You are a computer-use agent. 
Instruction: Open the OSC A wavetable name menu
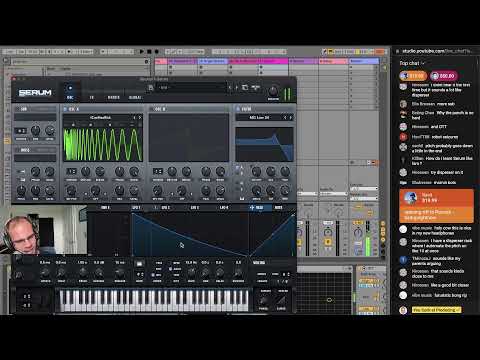(100, 117)
